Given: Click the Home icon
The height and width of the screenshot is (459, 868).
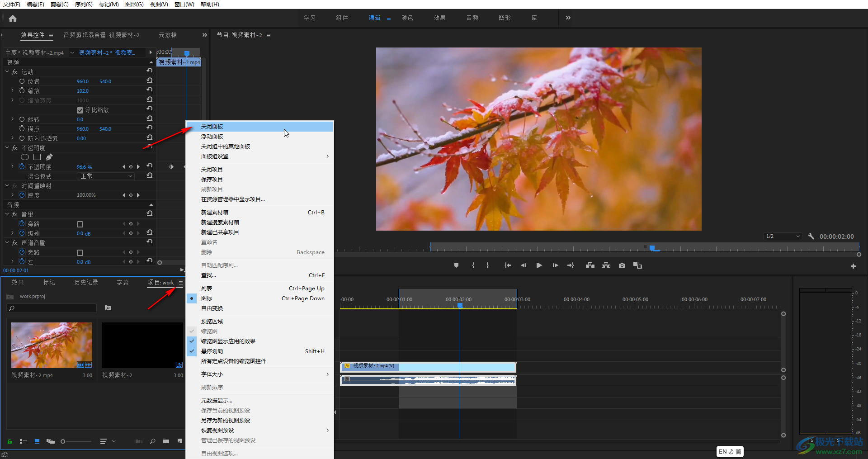Looking at the screenshot, I should click(13, 19).
